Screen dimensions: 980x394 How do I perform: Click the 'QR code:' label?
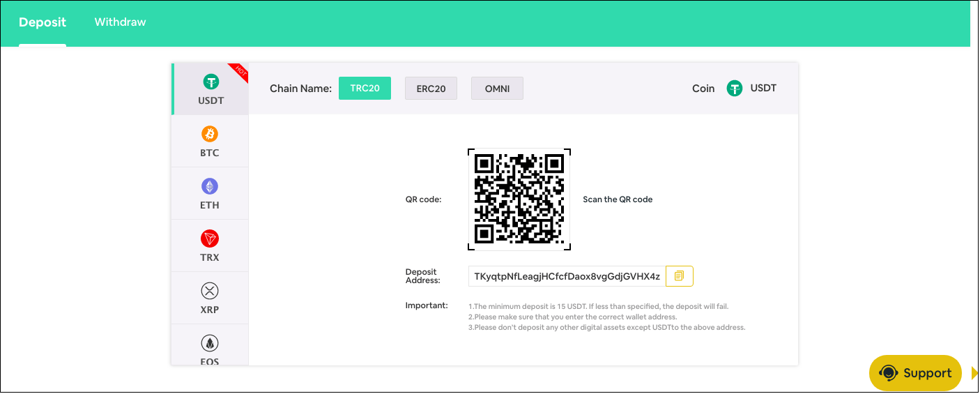click(x=423, y=199)
